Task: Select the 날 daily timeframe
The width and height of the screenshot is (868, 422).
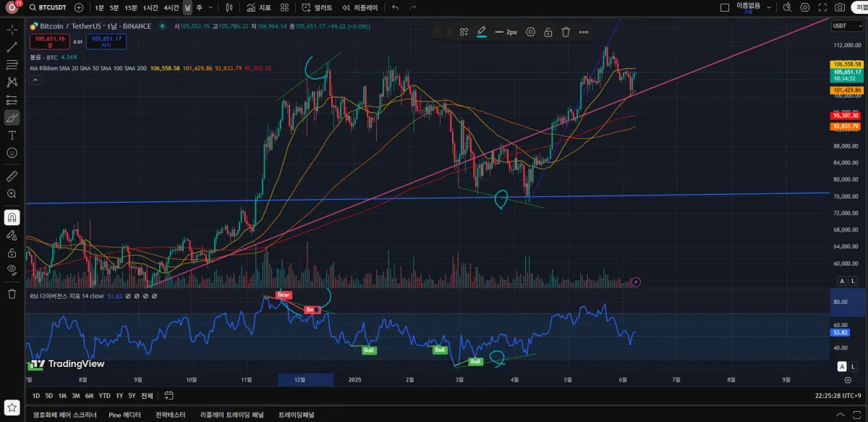Action: (188, 7)
